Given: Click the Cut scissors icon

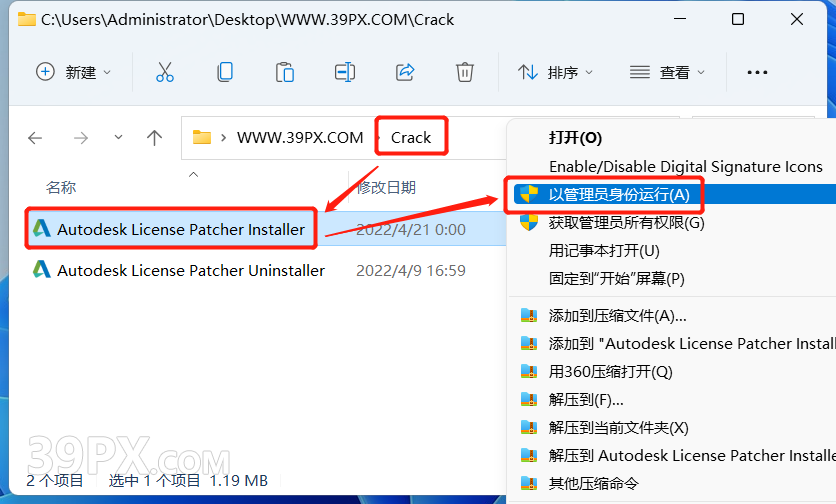Looking at the screenshot, I should 165,72.
